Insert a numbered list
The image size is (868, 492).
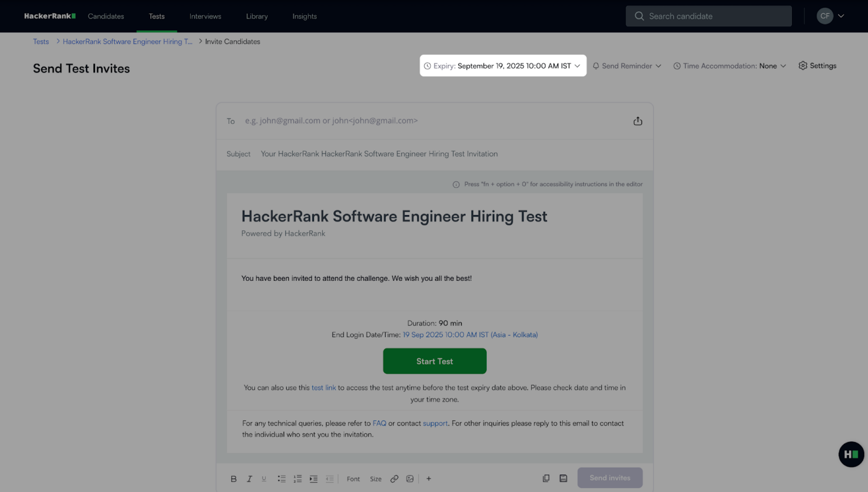click(297, 478)
